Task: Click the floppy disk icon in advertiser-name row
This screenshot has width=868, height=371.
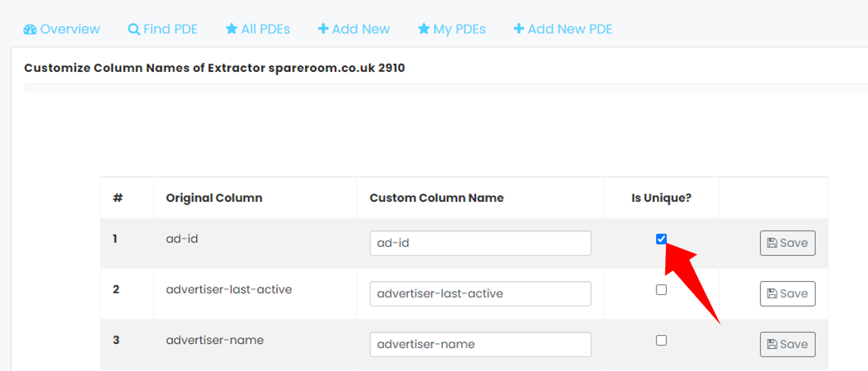Action: (x=772, y=344)
